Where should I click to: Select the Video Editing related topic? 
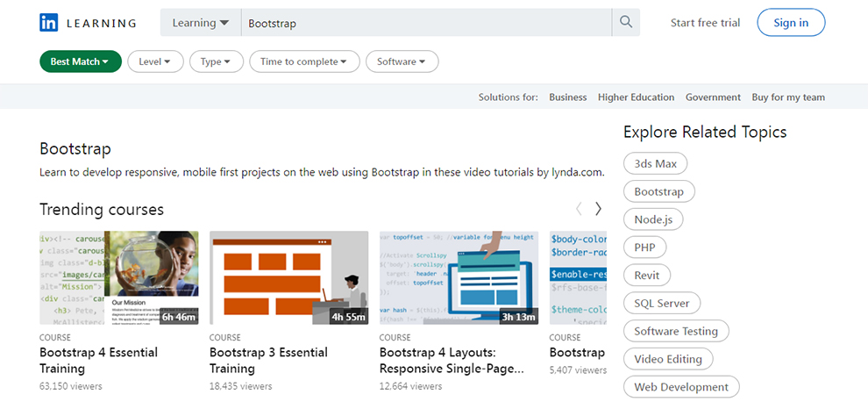pyautogui.click(x=668, y=359)
